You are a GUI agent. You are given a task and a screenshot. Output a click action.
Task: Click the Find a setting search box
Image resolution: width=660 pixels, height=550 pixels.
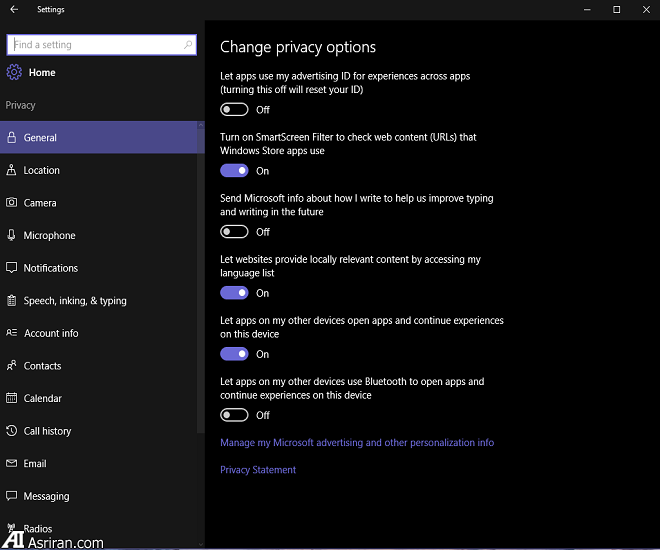click(95, 45)
